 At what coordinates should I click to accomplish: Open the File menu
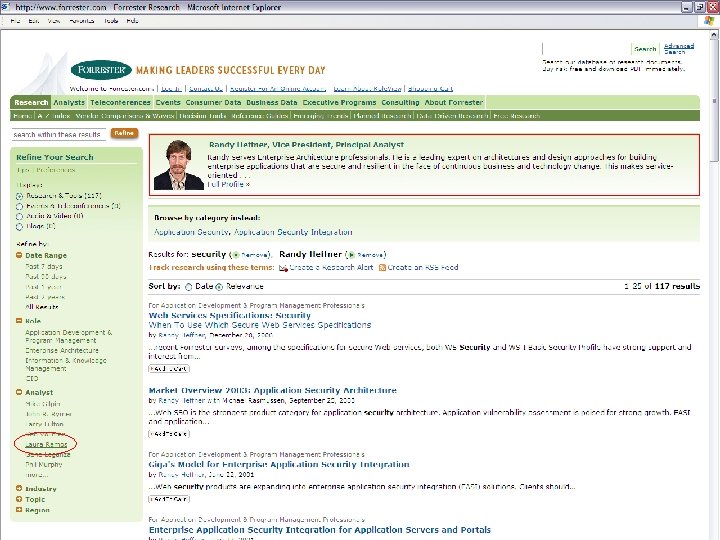tap(15, 21)
